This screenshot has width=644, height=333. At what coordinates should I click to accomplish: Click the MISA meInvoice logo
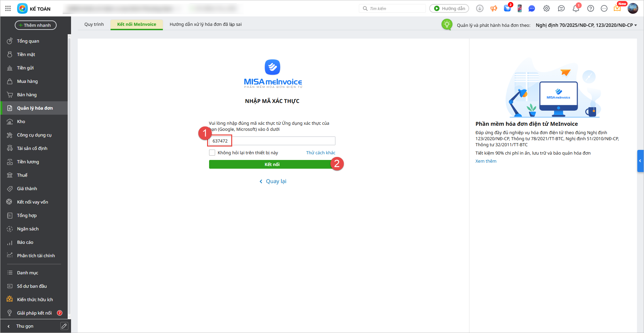[x=273, y=74]
